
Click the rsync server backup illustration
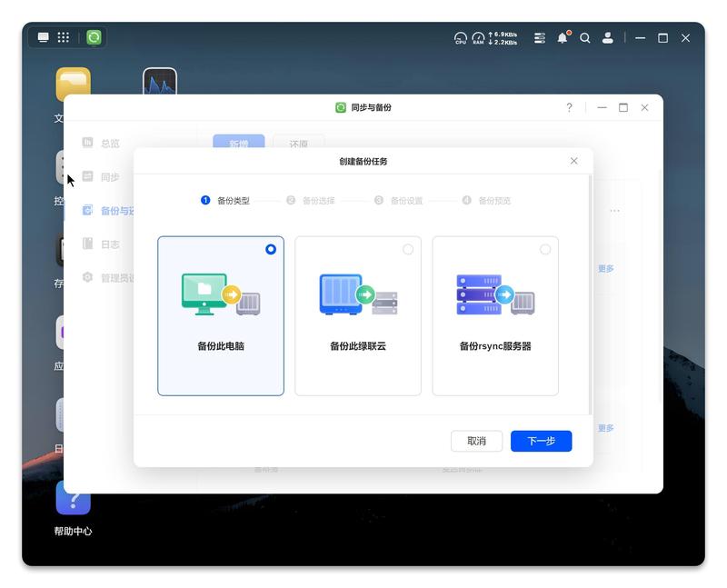pyautogui.click(x=495, y=294)
